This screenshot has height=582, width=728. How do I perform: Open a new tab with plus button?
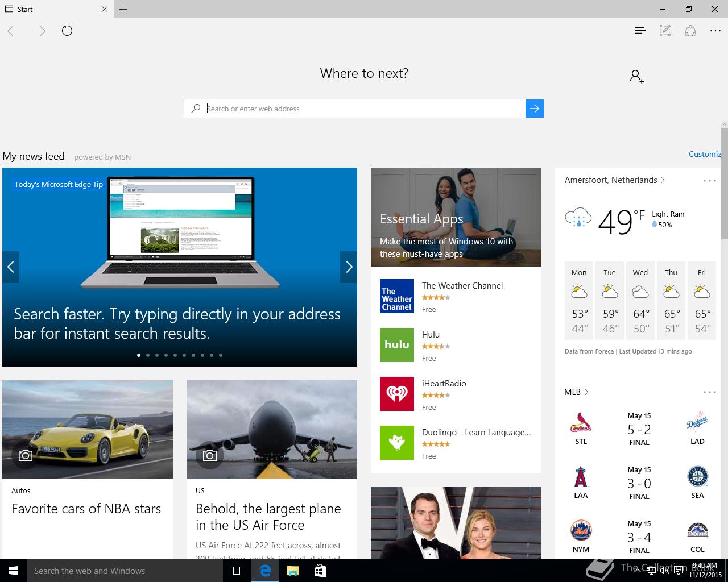[123, 9]
